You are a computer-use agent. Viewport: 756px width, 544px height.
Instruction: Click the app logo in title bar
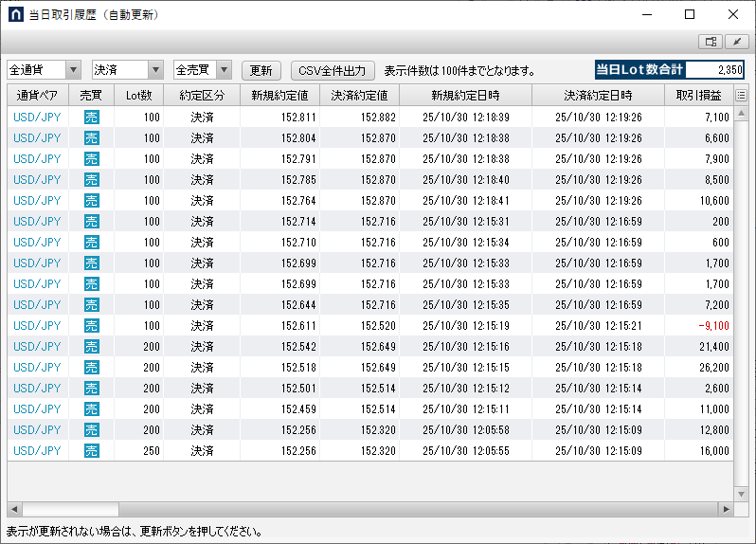(15, 15)
